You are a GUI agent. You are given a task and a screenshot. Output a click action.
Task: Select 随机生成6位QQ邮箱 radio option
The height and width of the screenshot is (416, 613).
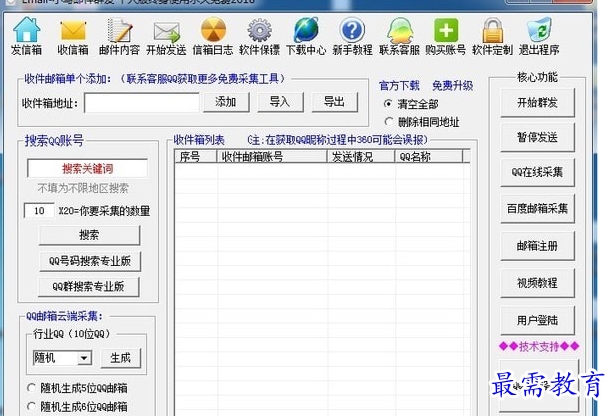(x=31, y=406)
